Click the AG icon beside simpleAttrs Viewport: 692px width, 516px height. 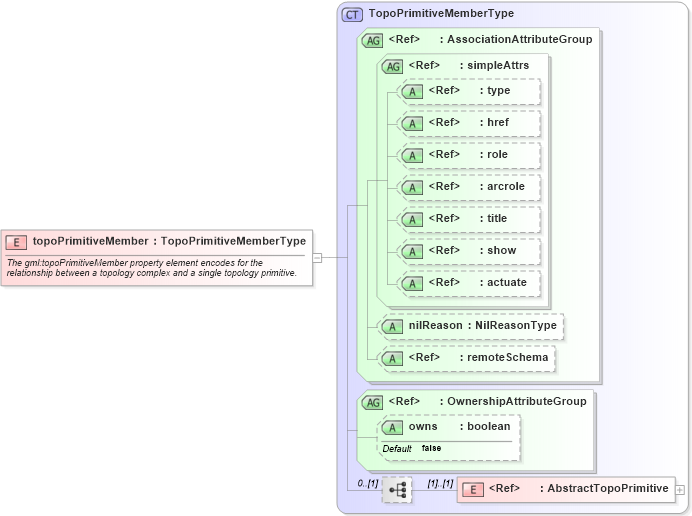coord(392,67)
